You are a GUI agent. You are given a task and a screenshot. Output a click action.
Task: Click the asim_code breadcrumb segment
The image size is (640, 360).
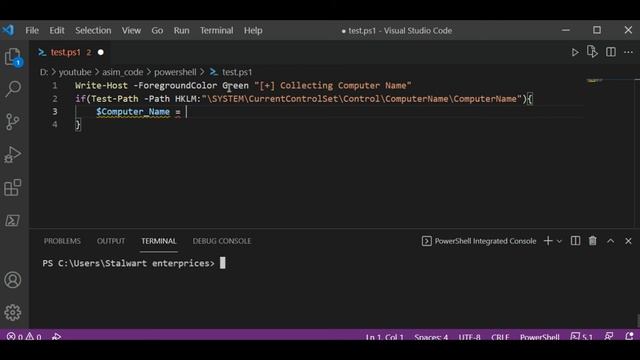[x=122, y=72]
